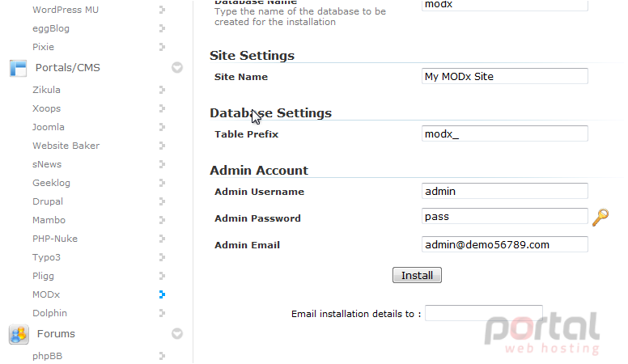Click arrow icon beside sNews

tap(162, 164)
